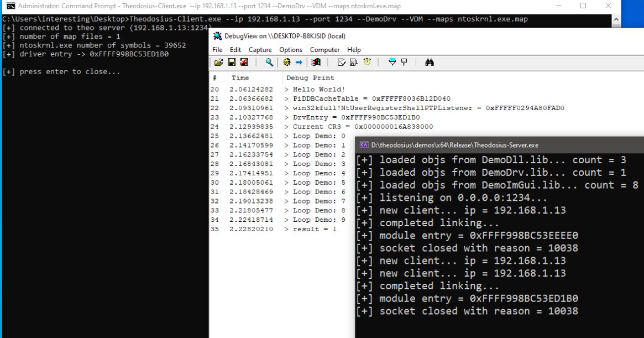Viewport: 644px width, 338px height.
Task: Maximize the Command Prompt window
Action: pos(583,6)
